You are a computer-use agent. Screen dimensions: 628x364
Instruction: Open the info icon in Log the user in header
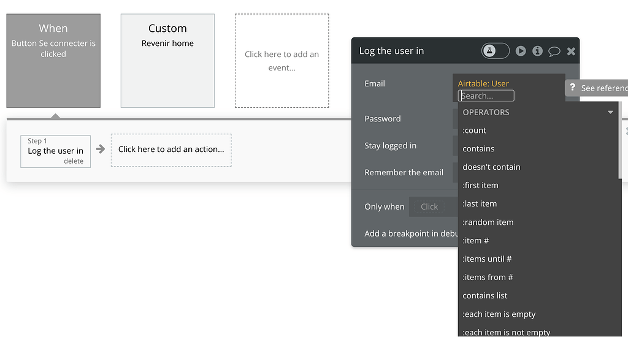click(x=537, y=51)
